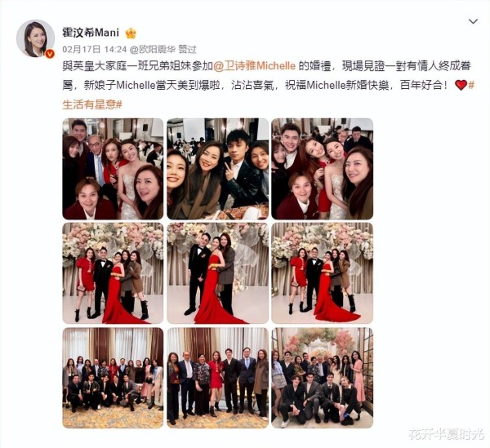Open right middle-row floral backdrop photo

point(323,273)
